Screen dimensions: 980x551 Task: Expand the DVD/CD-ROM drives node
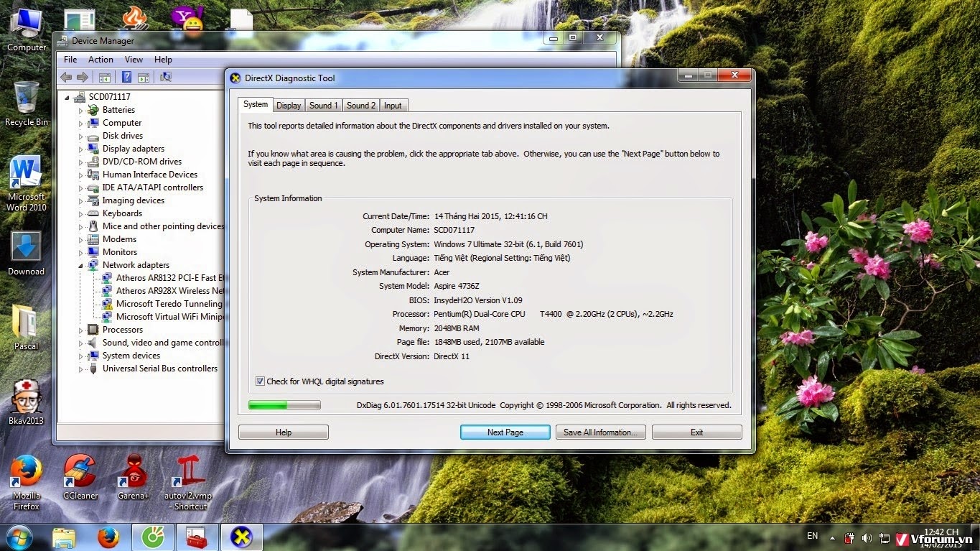81,162
